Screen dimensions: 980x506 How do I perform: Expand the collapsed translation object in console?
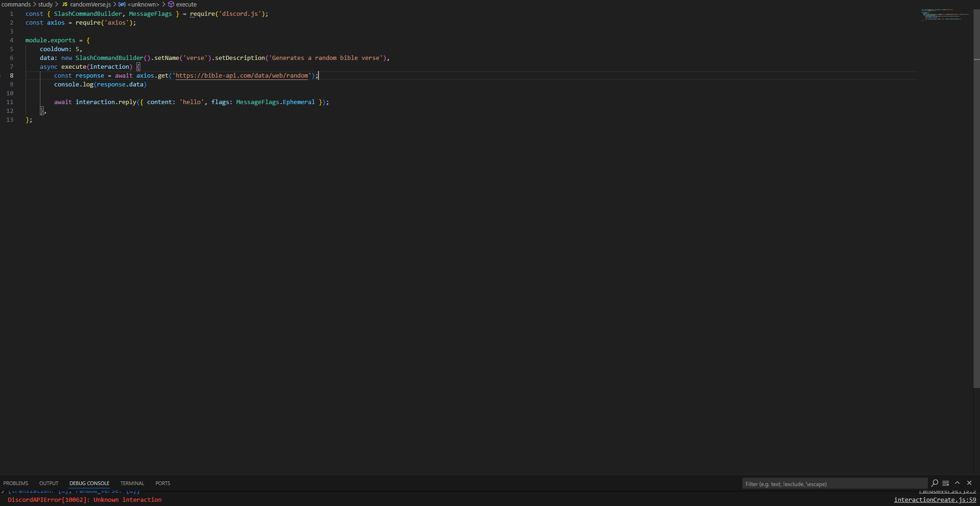(3, 492)
